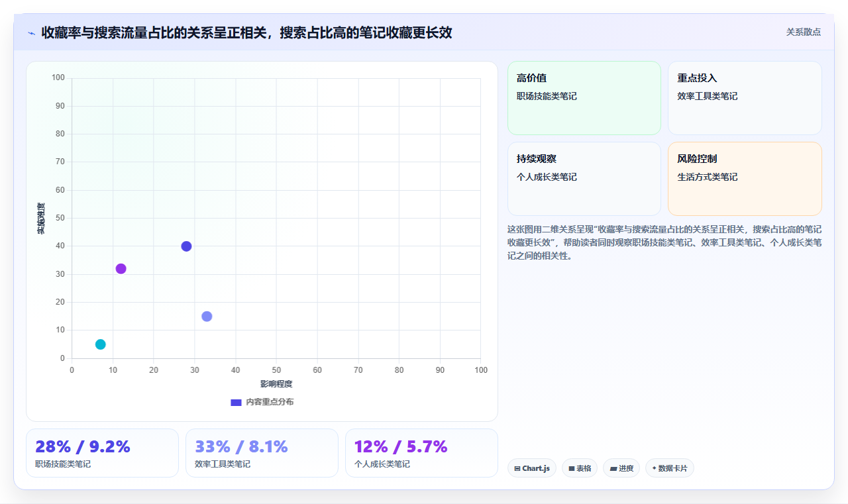Image resolution: width=848 pixels, height=504 pixels.
Task: Click 职场技能类笔记 under the 28% stat
Action: (x=63, y=464)
